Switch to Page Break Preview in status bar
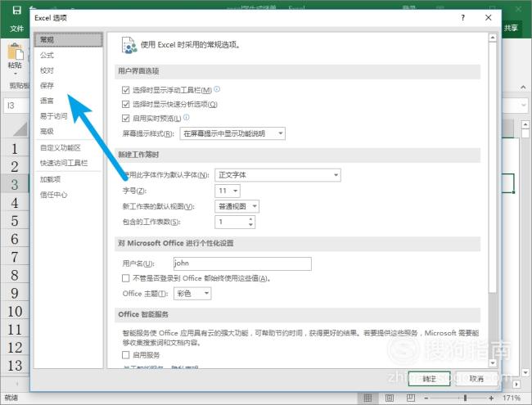532x405 pixels. (x=411, y=398)
